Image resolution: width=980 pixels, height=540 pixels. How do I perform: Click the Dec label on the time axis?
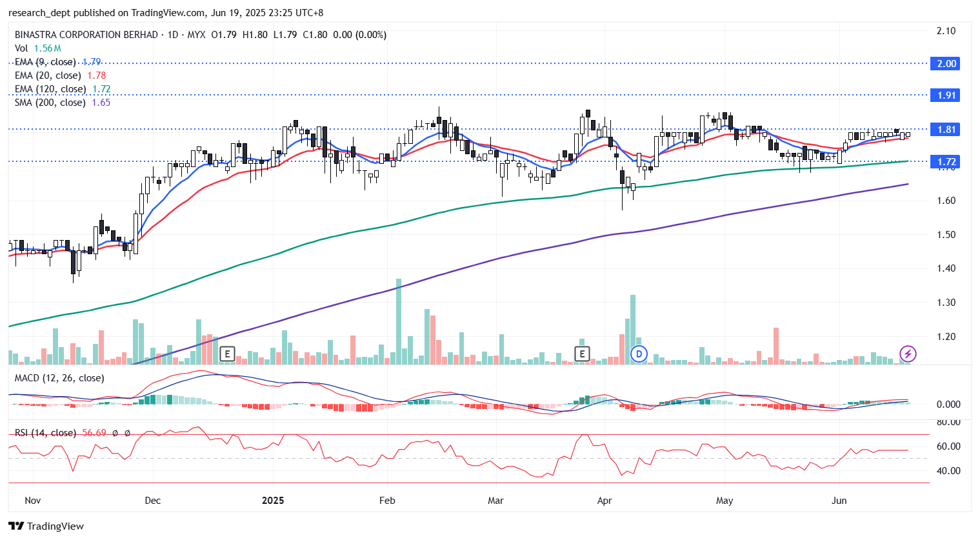point(153,501)
